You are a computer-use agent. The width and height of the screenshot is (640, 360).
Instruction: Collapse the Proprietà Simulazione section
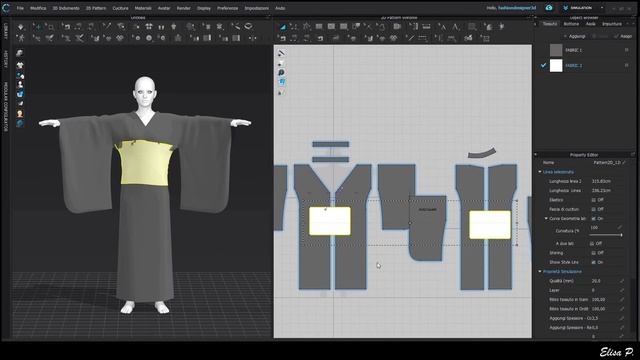coord(540,271)
